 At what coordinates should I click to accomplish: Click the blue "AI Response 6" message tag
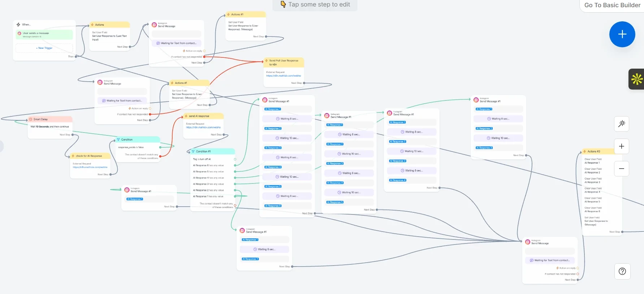click(x=273, y=206)
